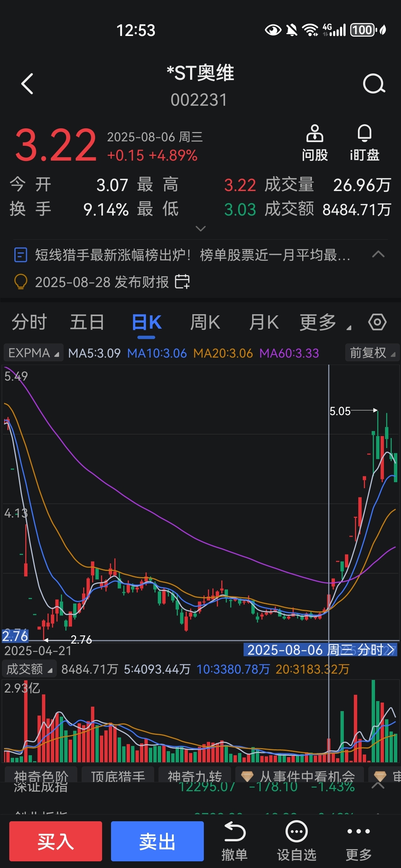The height and width of the screenshot is (868, 401).
Task: Add earnings date to calendar icon
Action: pyautogui.click(x=182, y=282)
